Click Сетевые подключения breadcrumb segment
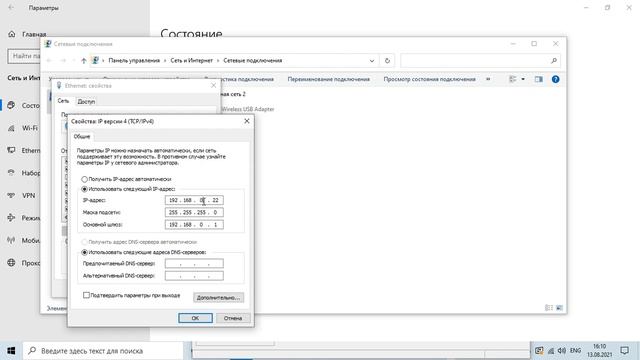 [x=253, y=60]
